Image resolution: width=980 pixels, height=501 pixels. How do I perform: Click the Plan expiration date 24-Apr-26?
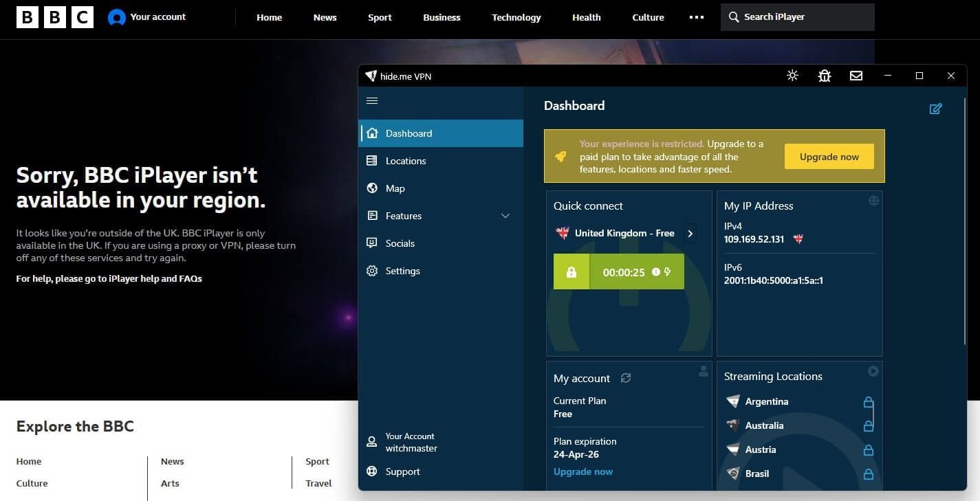point(576,455)
